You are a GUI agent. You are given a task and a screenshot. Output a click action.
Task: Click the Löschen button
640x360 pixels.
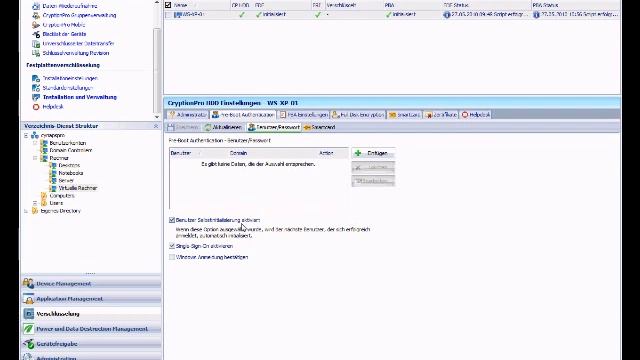(373, 167)
